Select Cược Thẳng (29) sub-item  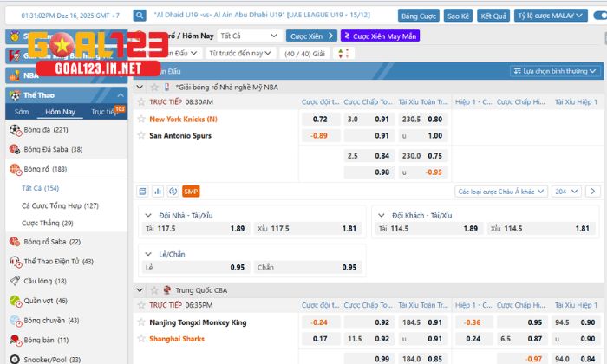point(47,224)
